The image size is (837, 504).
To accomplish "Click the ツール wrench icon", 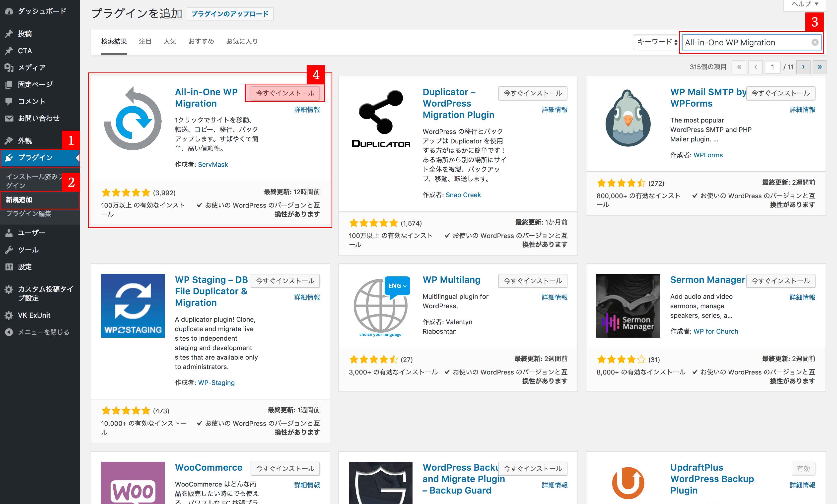I will point(9,250).
